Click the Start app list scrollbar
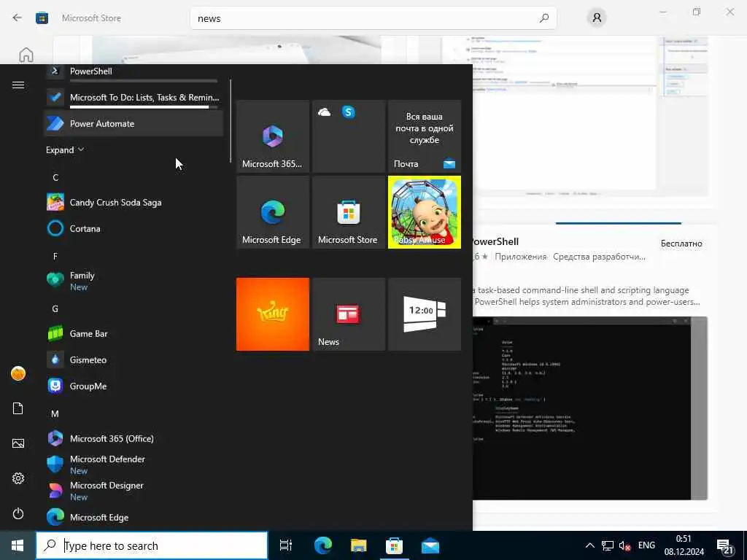The width and height of the screenshot is (747, 560). [231, 121]
